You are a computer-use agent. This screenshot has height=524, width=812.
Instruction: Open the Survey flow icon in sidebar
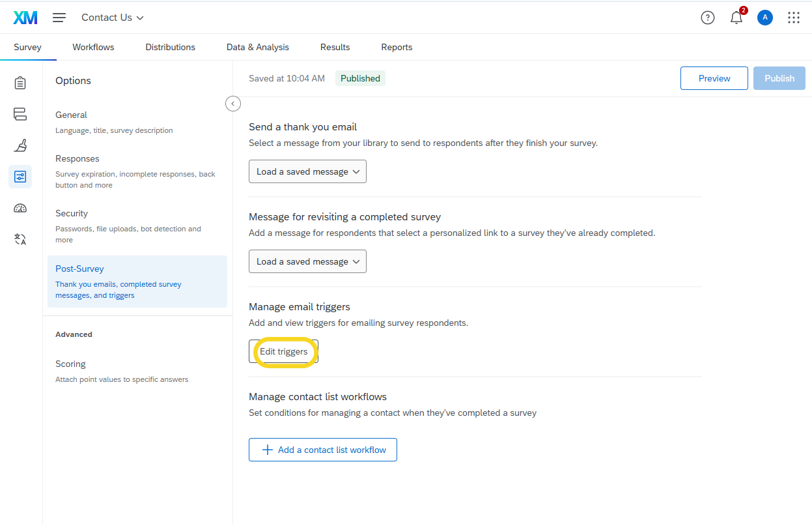point(20,114)
